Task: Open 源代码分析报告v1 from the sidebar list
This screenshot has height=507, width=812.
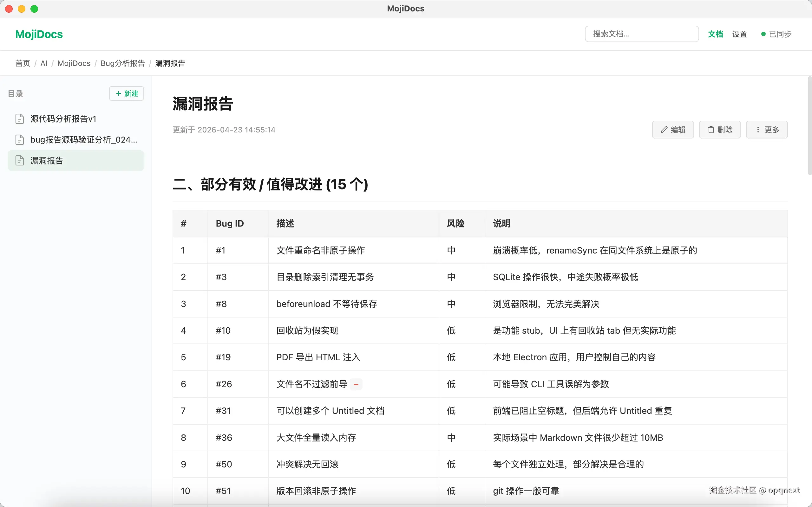Action: pyautogui.click(x=63, y=119)
